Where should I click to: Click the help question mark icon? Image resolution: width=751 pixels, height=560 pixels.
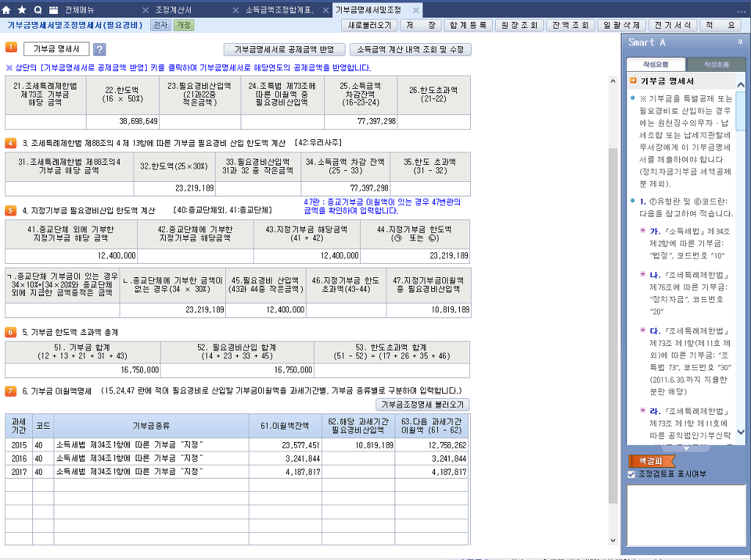point(100,50)
